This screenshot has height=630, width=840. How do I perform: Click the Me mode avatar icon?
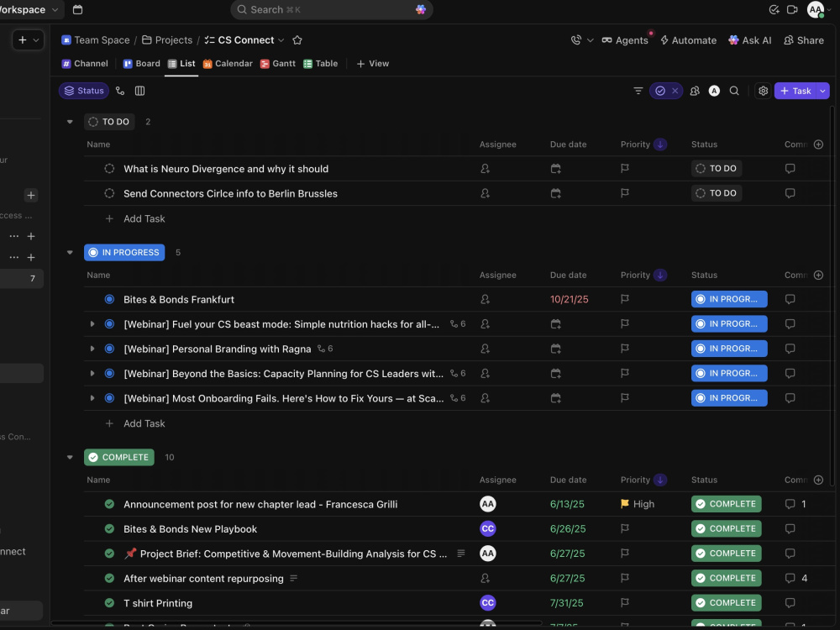pyautogui.click(x=714, y=91)
